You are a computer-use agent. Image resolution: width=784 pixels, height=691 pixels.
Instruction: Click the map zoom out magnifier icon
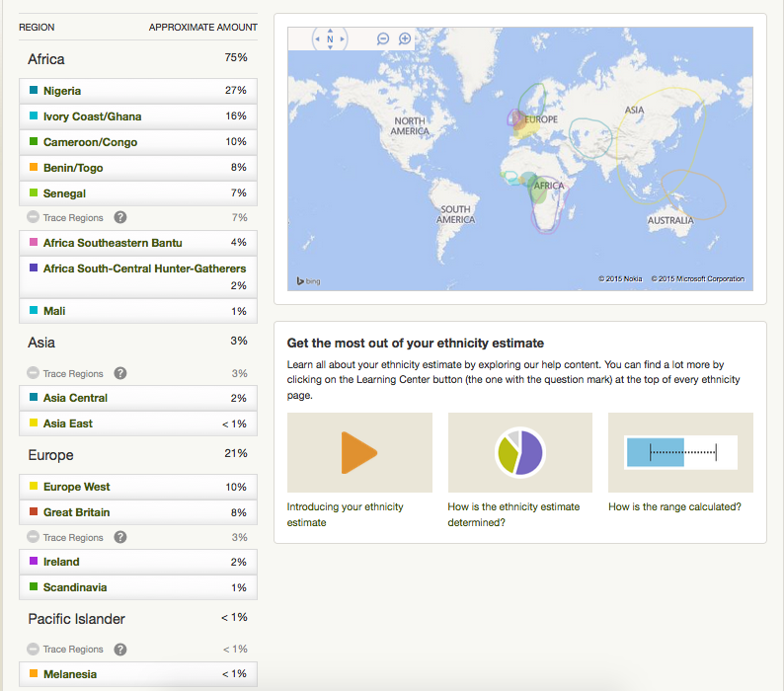383,39
